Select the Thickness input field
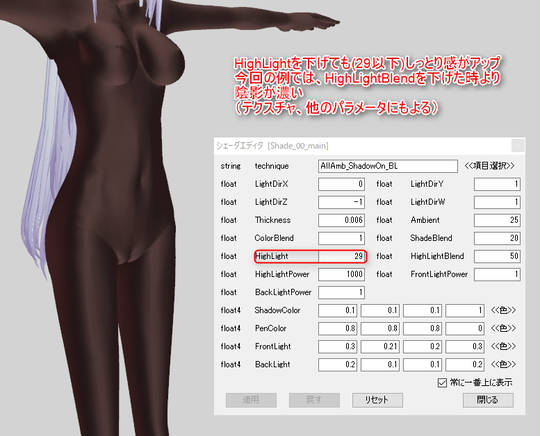 pyautogui.click(x=341, y=220)
